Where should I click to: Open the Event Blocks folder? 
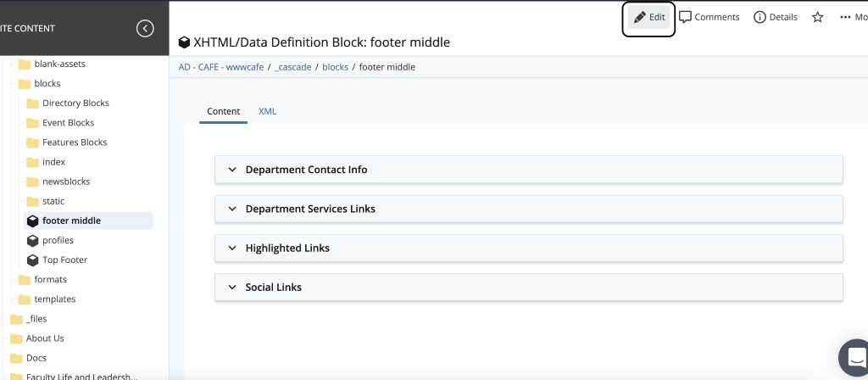(x=68, y=122)
